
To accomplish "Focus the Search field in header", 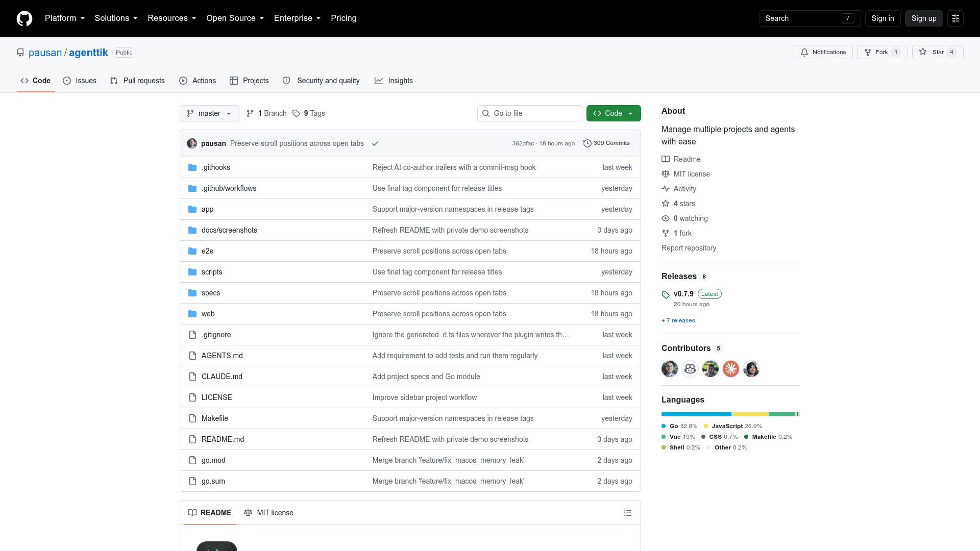I will [x=810, y=18].
